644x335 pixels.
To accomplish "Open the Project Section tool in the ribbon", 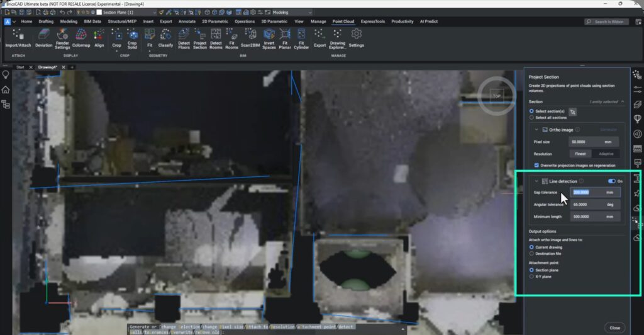I will 200,38.
